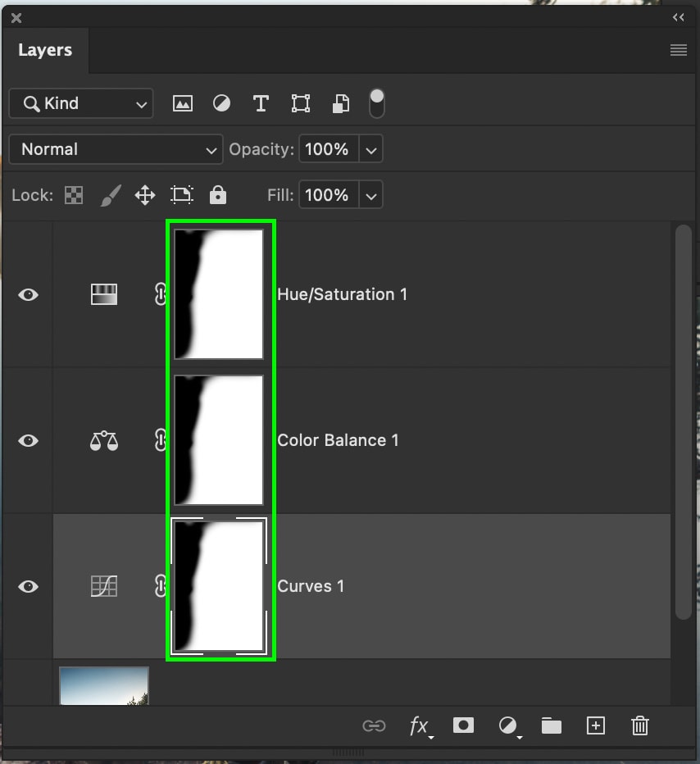Select Color Balance 1 layer mask thumbnail
Viewport: 700px width, 764px height.
coord(219,440)
